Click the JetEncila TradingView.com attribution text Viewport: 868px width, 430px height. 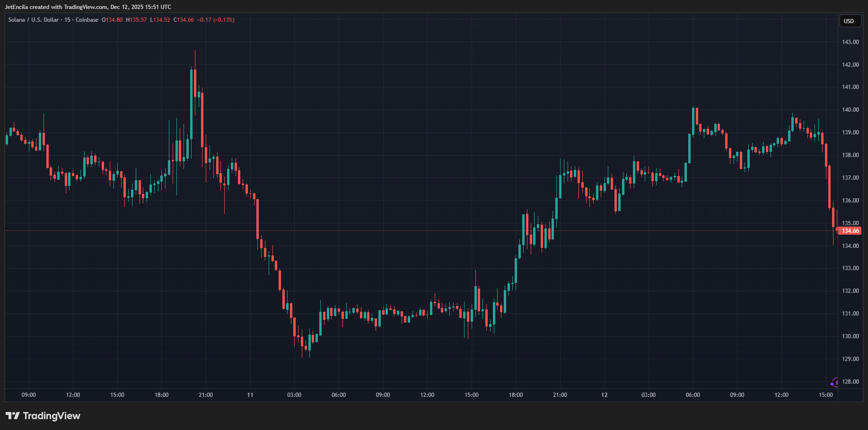pyautogui.click(x=88, y=7)
